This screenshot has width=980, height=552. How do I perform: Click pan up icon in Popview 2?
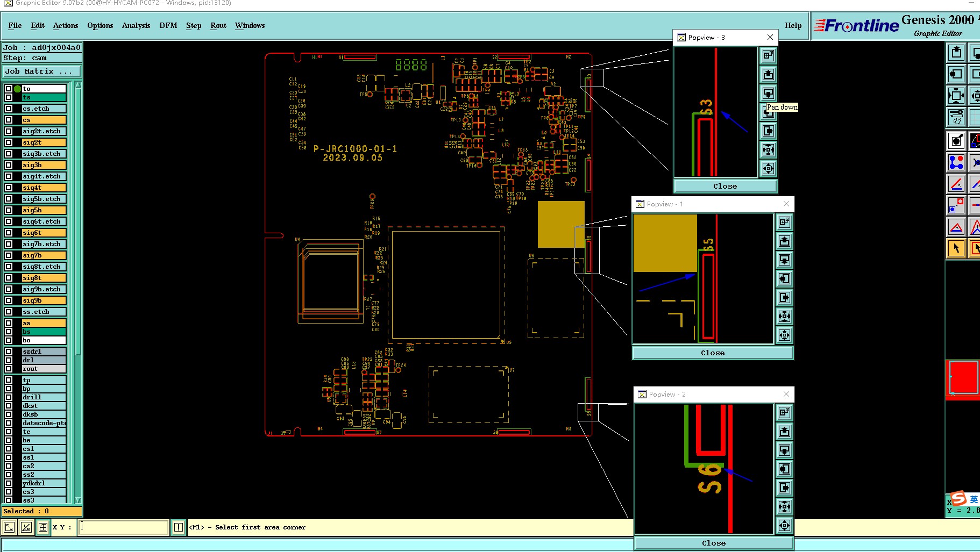pos(784,431)
